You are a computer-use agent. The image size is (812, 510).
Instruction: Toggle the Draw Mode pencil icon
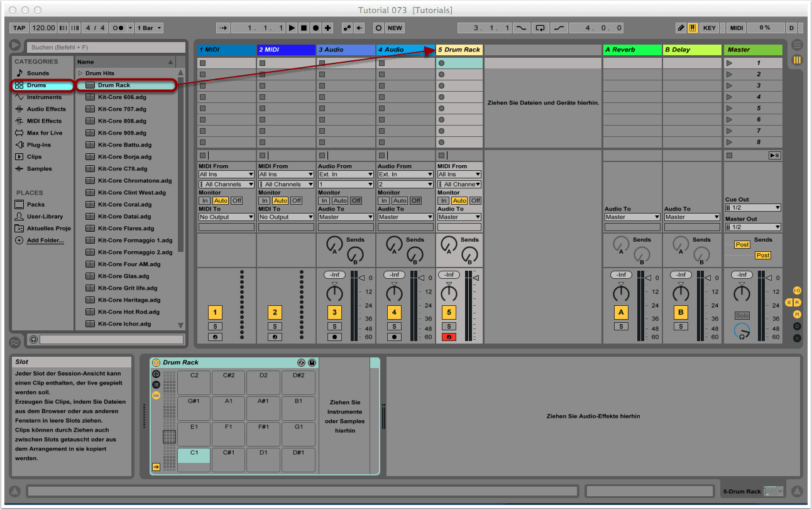coord(681,28)
